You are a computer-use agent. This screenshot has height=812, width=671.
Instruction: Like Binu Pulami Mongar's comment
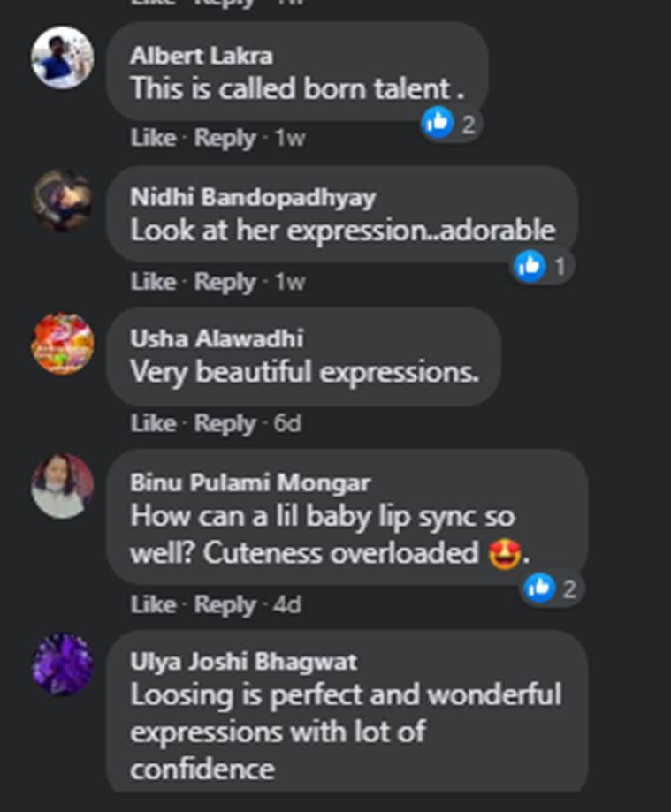(x=153, y=605)
